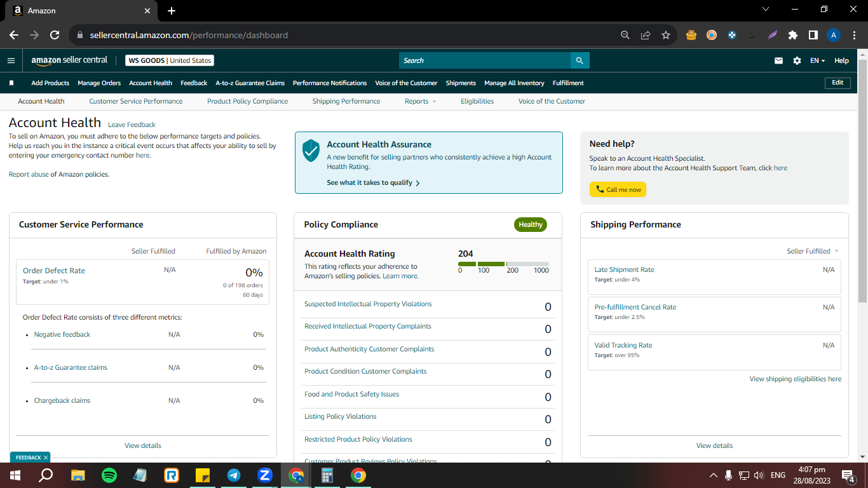This screenshot has height=488, width=868.
Task: Click Add Products in the top menu
Action: [x=50, y=83]
